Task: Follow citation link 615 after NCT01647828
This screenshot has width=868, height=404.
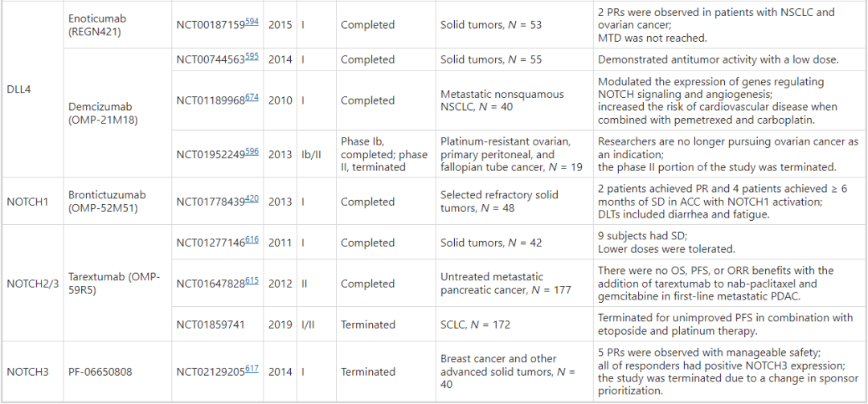Action: pyautogui.click(x=252, y=281)
